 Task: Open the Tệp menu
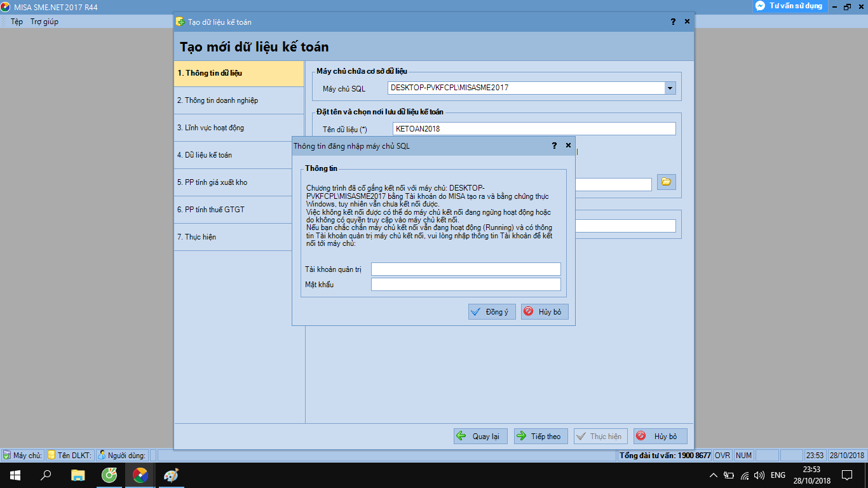(17, 22)
